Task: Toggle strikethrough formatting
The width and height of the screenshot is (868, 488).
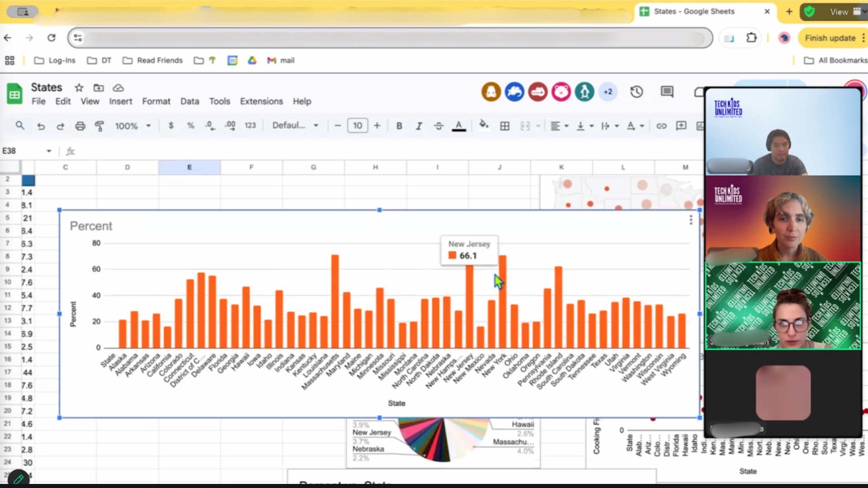Action: 439,126
